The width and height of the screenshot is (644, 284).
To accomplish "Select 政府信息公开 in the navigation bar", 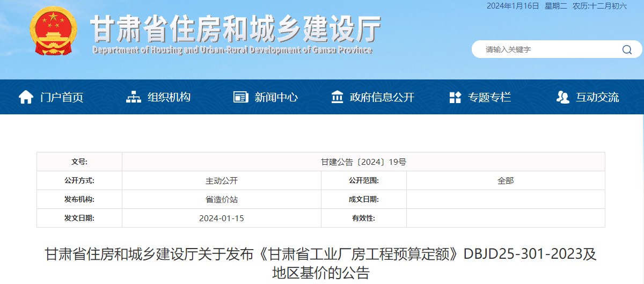I will (x=382, y=97).
